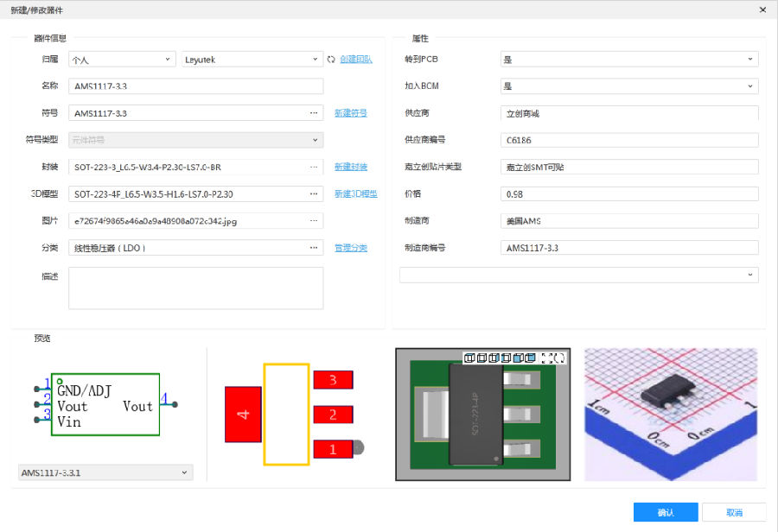Image resolution: width=778 pixels, height=532 pixels.
Task: Click the SOT-223 footprint preview
Action: click(x=294, y=415)
